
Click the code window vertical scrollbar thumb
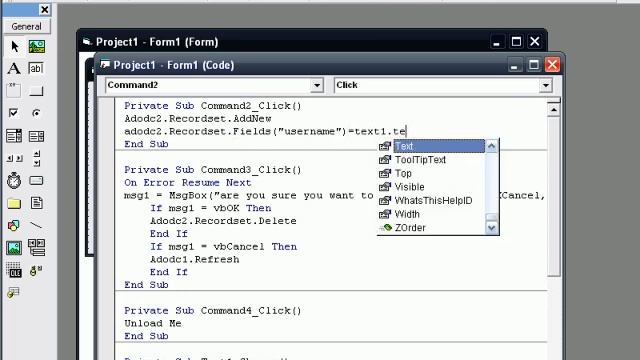tap(553, 197)
